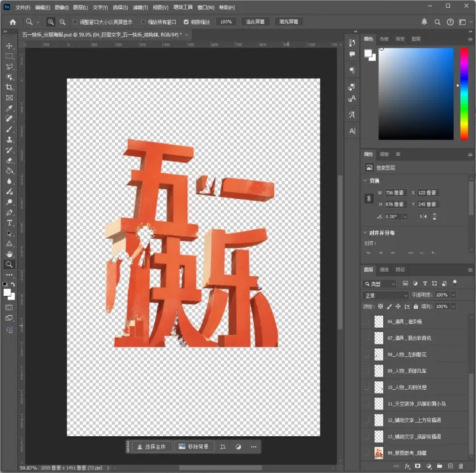Image resolution: width=476 pixels, height=473 pixels.
Task: Show layer 07_道具_复古收音机 visibility
Action: [367, 338]
